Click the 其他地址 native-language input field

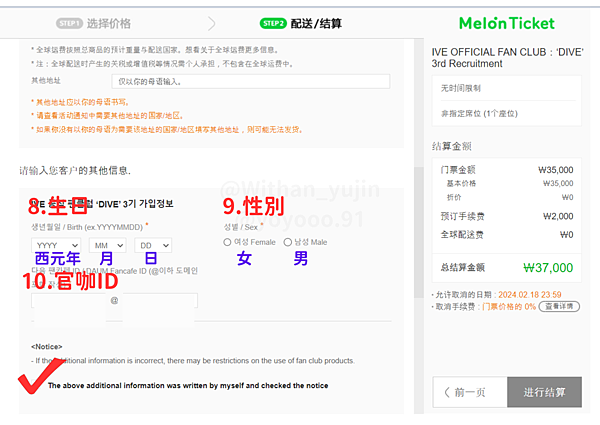pos(251,81)
